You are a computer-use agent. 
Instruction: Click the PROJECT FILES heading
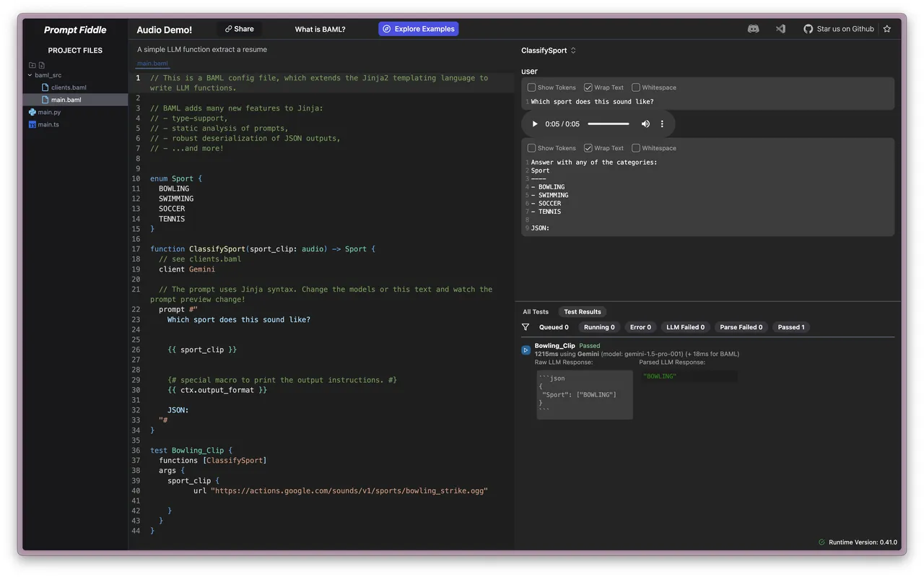(x=75, y=51)
